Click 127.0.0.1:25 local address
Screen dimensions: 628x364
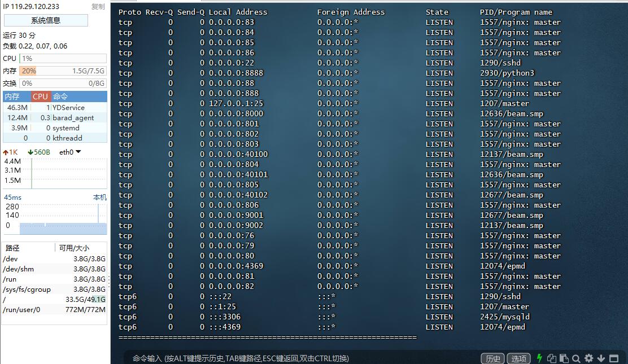(236, 103)
